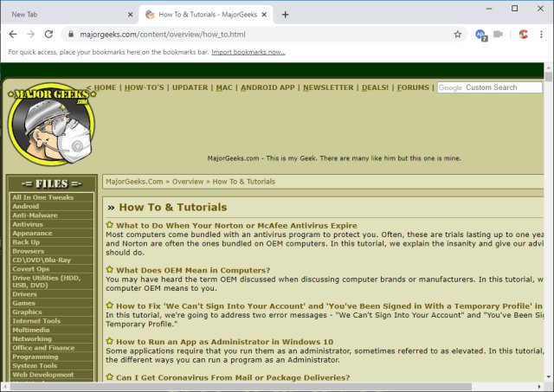Open FORUMS in the site navigation
554x392 pixels.
[413, 87]
